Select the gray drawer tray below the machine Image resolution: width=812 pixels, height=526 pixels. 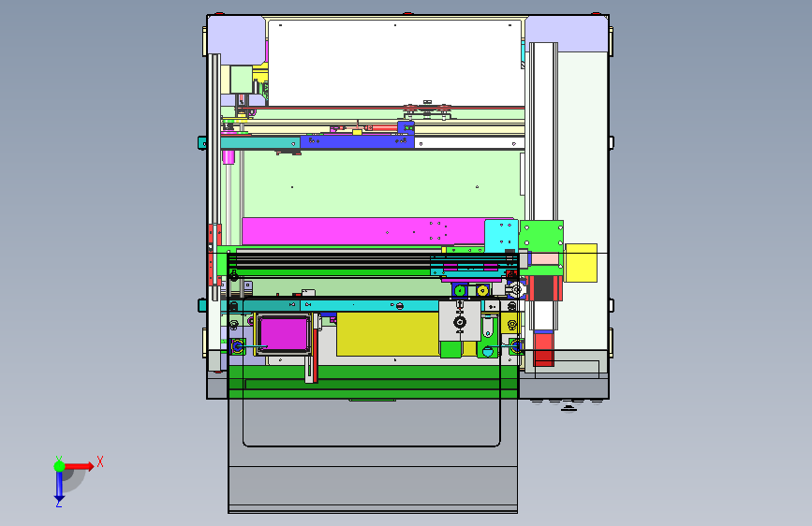pos(373,456)
